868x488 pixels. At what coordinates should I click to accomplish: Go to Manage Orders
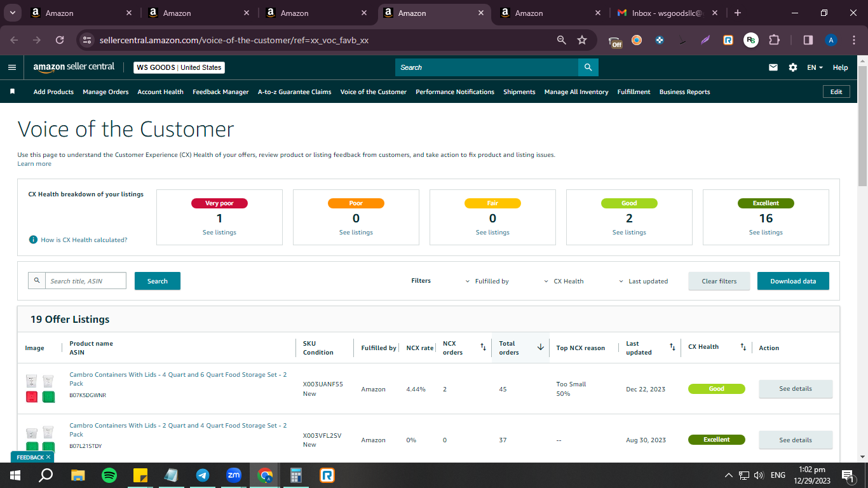click(105, 91)
